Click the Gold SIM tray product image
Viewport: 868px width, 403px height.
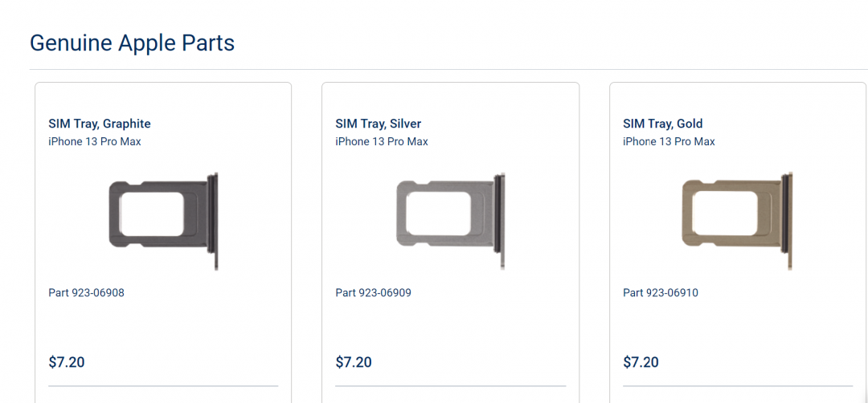click(738, 221)
